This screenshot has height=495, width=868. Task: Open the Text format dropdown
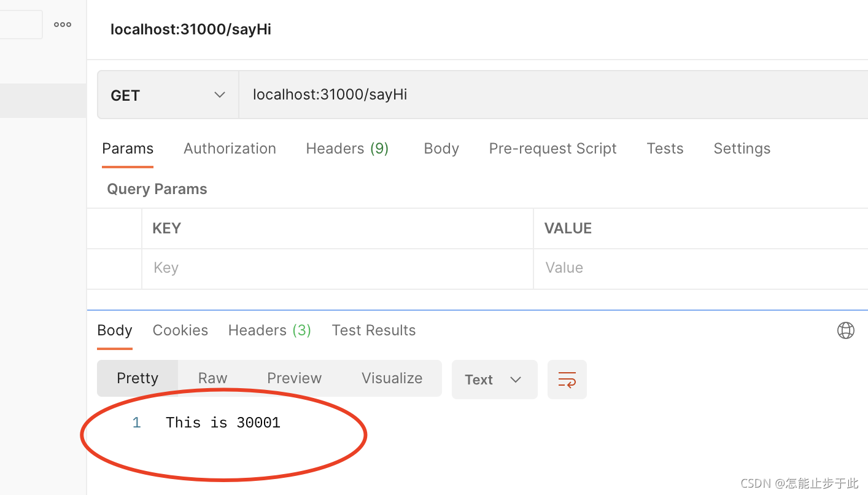tap(494, 380)
